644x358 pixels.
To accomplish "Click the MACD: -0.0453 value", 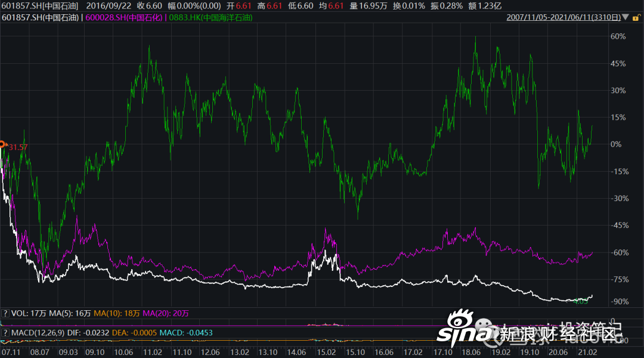I will click(186, 332).
